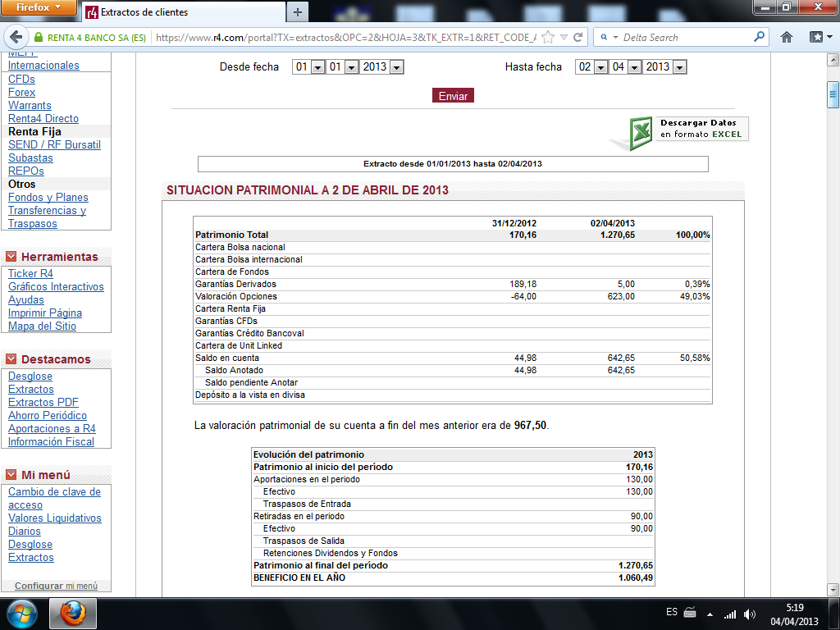
Task: Open the Fondos y Planes R4 link
Action: click(48, 197)
